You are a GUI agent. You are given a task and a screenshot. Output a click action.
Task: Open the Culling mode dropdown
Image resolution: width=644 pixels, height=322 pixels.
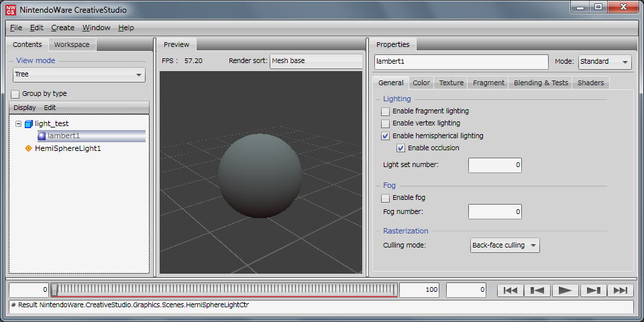[x=504, y=246]
